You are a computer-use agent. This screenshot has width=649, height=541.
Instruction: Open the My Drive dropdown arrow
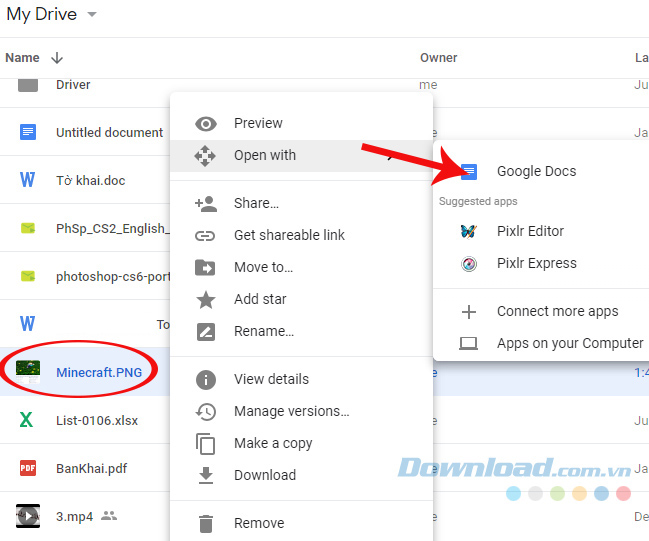pyautogui.click(x=92, y=14)
